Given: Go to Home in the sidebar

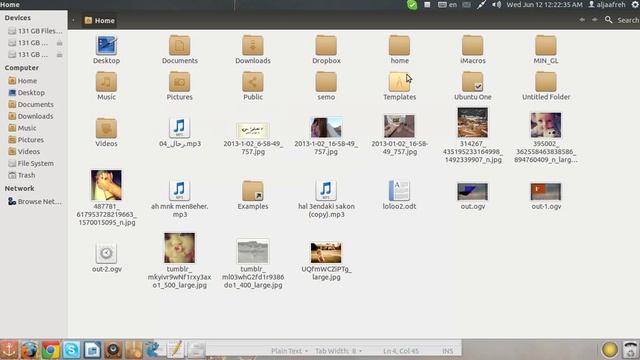Looking at the screenshot, I should tap(27, 81).
